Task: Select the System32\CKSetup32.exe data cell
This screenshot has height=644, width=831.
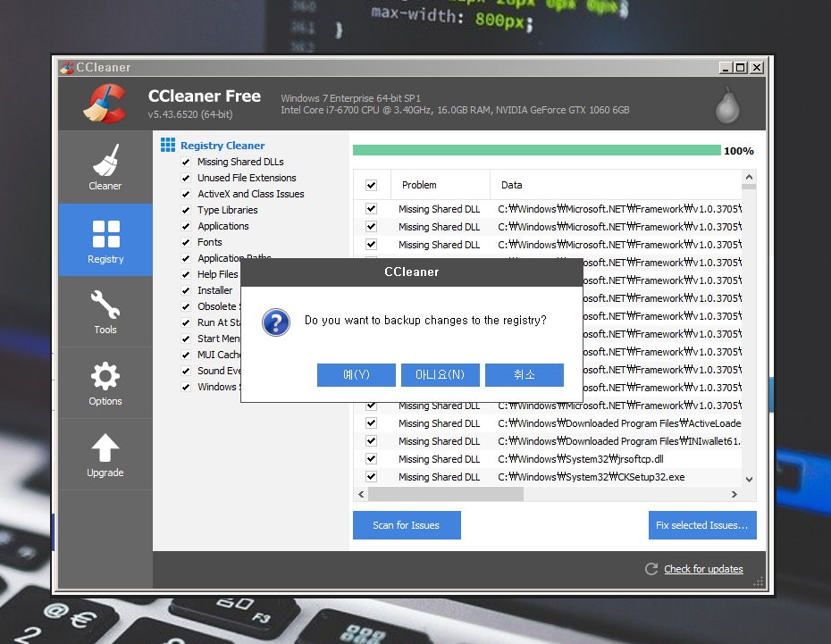Action: coord(591,477)
